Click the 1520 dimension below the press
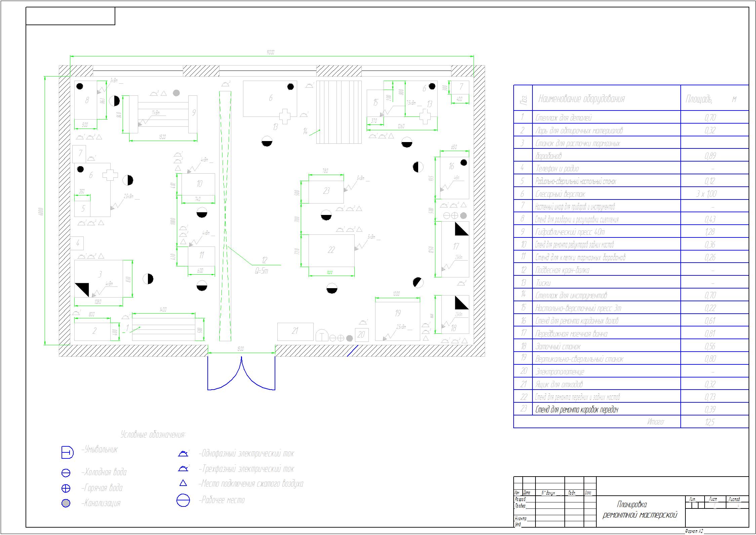Viewport: 756px width, 535px height. pyautogui.click(x=162, y=137)
